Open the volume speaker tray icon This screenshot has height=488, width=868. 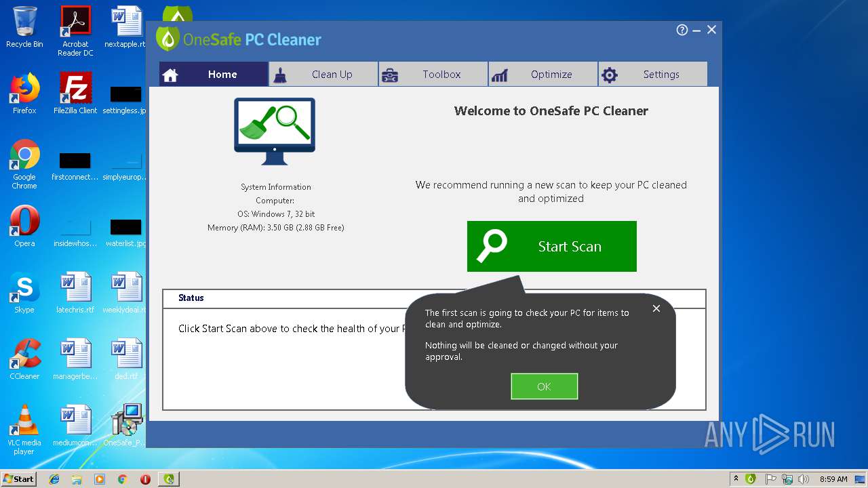click(x=804, y=479)
